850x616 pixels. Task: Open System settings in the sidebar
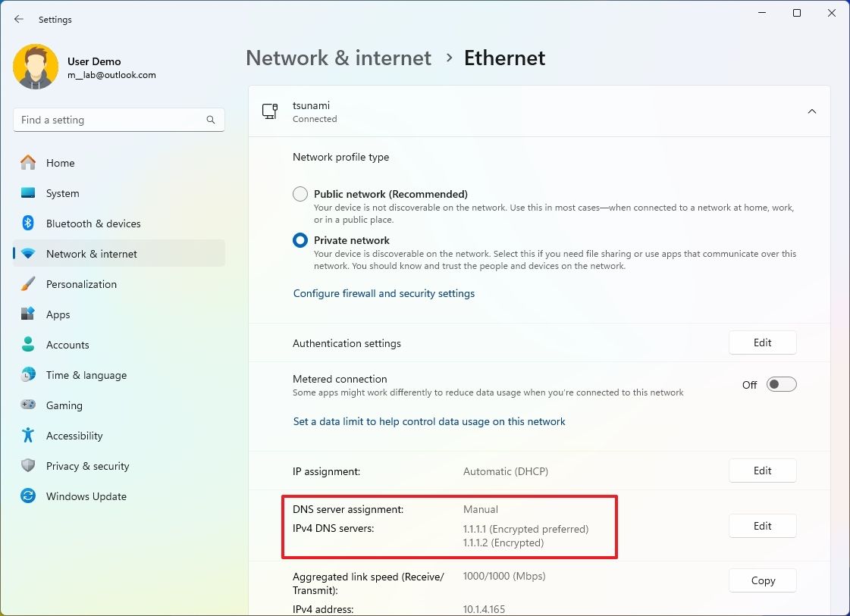coord(62,193)
